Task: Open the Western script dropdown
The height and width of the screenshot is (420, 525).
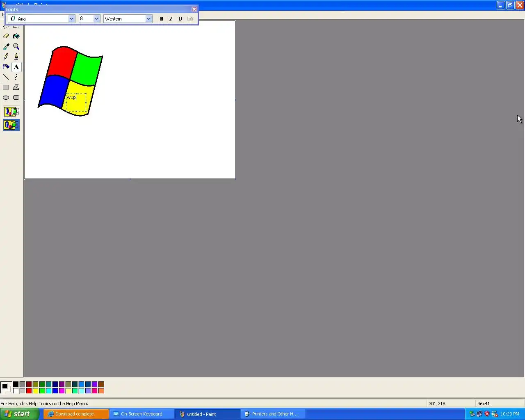Action: click(148, 19)
